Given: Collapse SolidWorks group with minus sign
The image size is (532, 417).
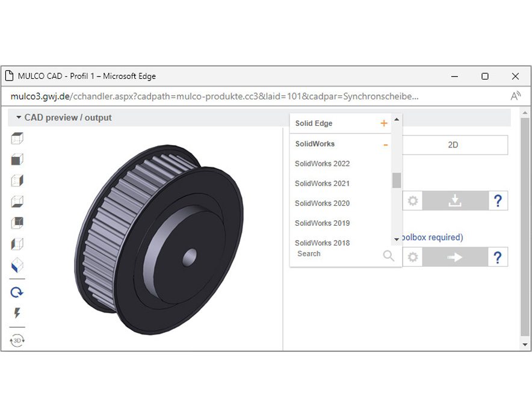Looking at the screenshot, I should point(385,145).
